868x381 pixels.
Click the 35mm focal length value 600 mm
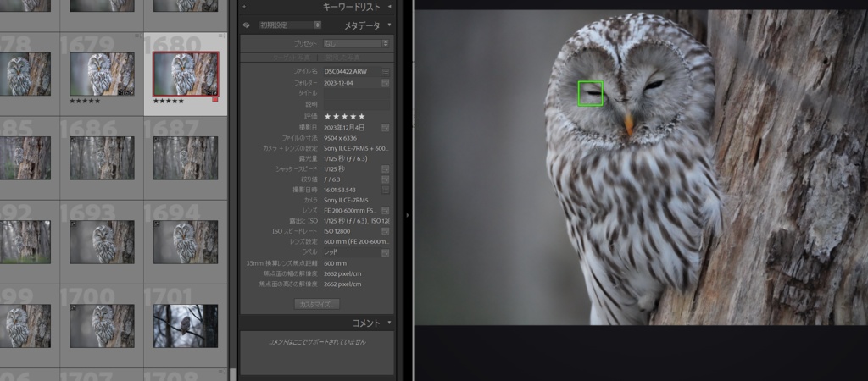tap(335, 263)
